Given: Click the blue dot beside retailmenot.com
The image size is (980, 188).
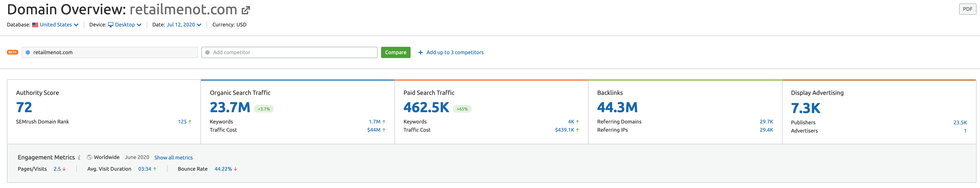Looking at the screenshot, I should coord(28,52).
